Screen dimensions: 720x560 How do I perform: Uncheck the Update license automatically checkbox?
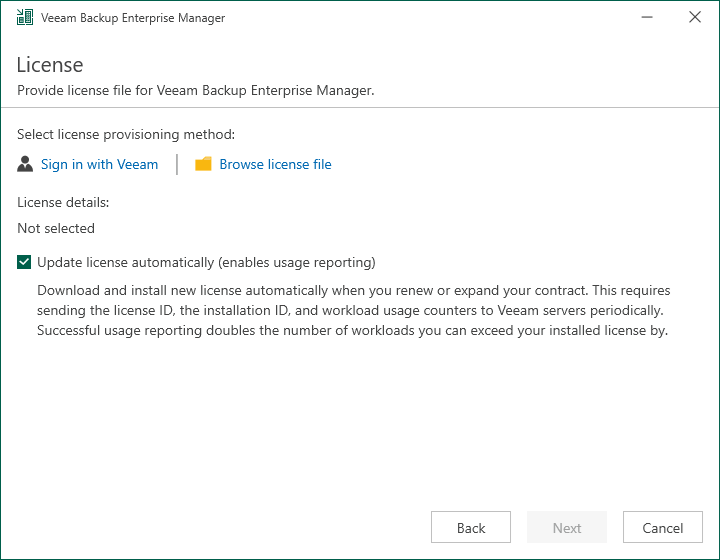[x=24, y=262]
